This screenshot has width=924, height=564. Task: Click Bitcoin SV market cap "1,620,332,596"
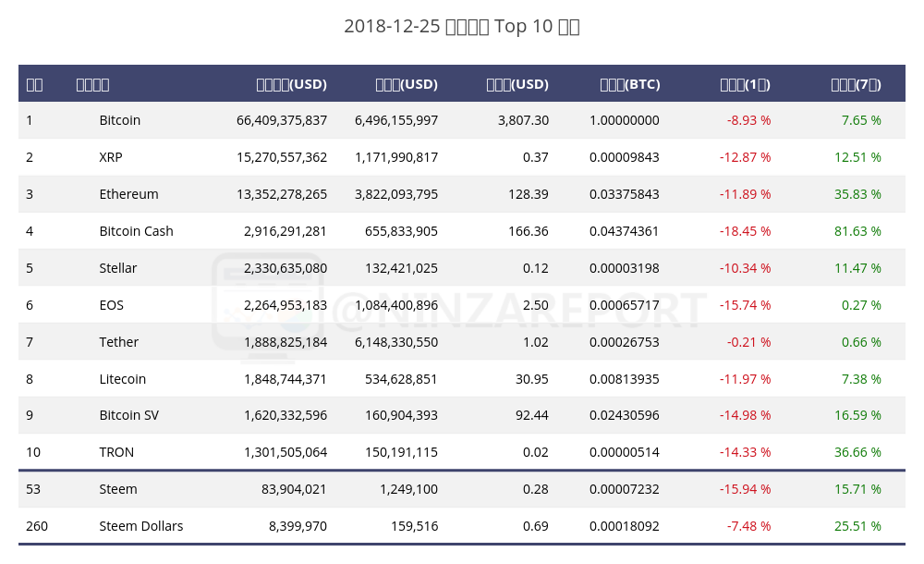[x=286, y=415]
